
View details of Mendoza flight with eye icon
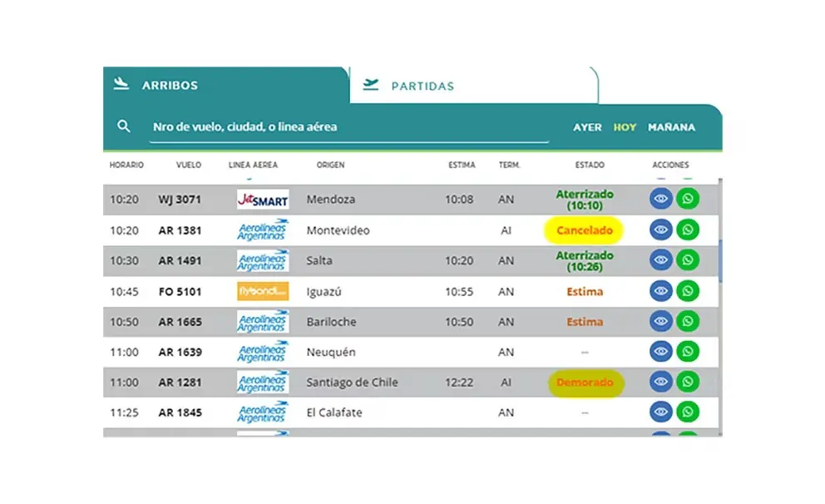coord(660,200)
